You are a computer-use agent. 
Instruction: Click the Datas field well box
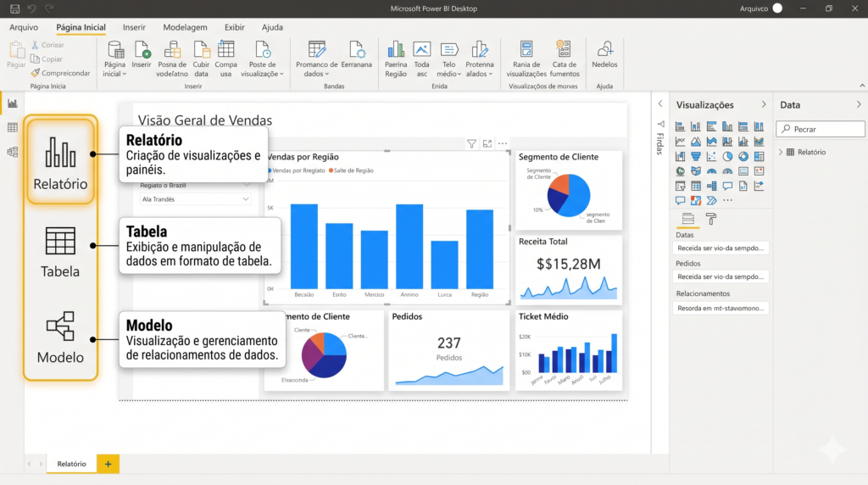[x=721, y=248]
